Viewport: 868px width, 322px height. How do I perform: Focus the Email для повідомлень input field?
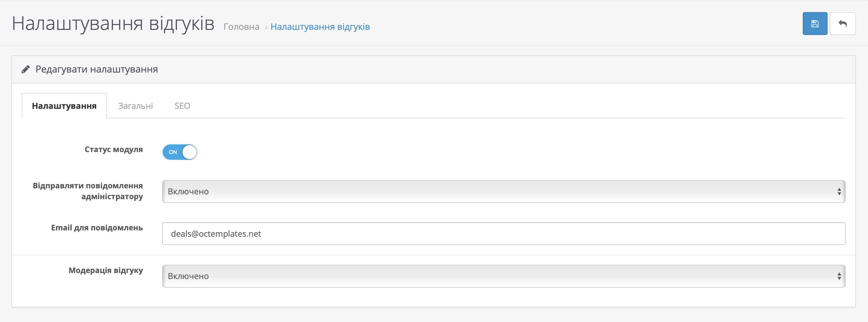click(503, 234)
